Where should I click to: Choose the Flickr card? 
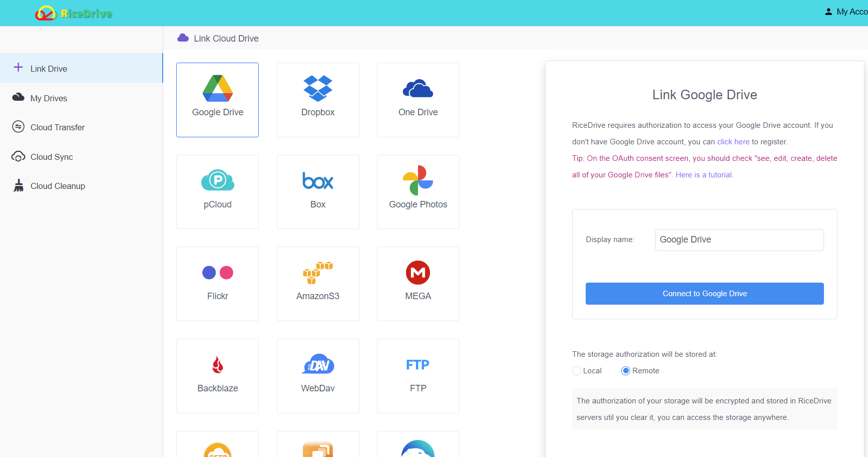point(217,284)
